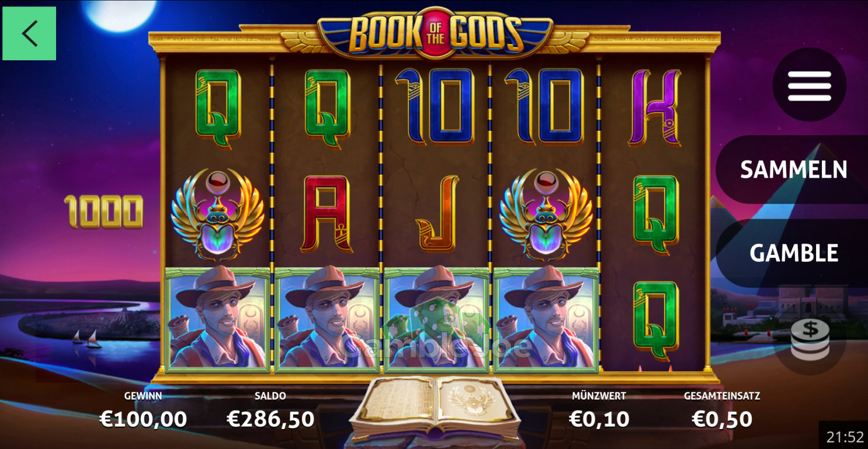Image resolution: width=868 pixels, height=449 pixels.
Task: Go back with the green arrow
Action: 29,33
